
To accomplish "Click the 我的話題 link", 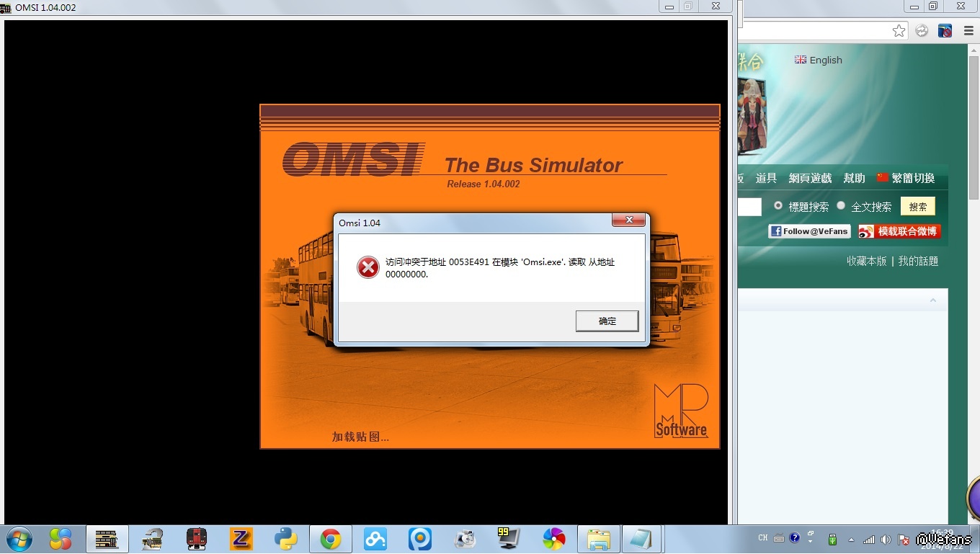I will point(918,261).
